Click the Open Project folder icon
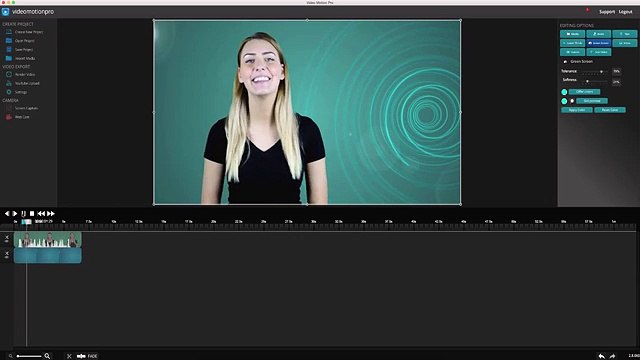This screenshot has width=640, height=360. 9,40
